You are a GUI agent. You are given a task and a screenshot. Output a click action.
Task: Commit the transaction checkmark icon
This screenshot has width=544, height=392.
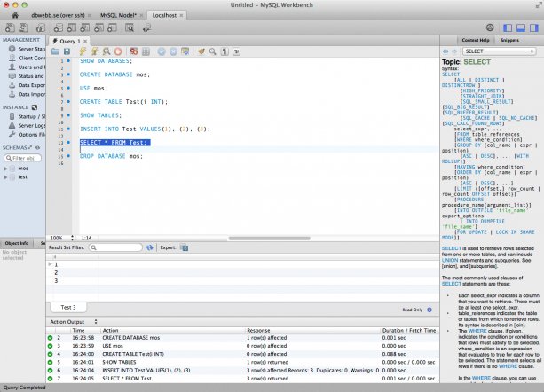click(x=162, y=51)
